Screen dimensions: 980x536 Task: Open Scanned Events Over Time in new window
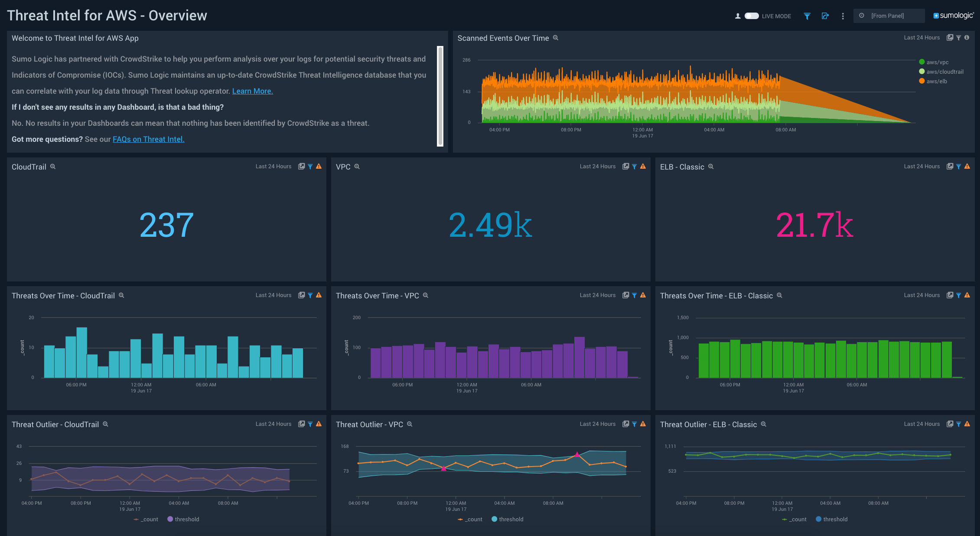[x=950, y=37]
